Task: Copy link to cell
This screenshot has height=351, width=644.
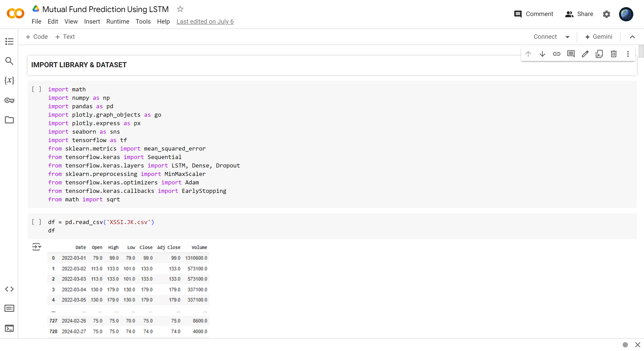Action: pos(556,54)
